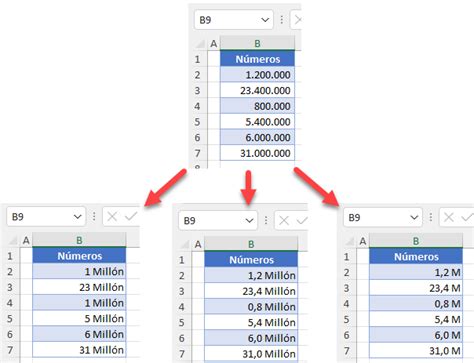Click Números header in bottom-right spreadsheet
The image size is (474, 363).
point(416,257)
